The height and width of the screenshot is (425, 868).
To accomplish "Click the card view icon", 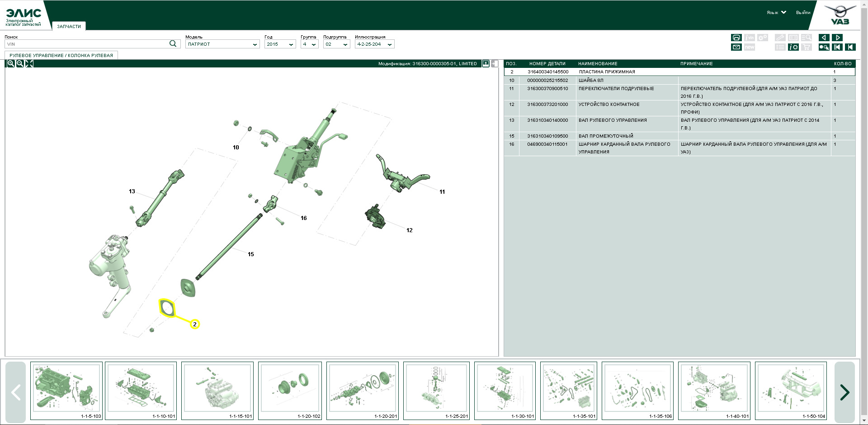I will pos(793,38).
